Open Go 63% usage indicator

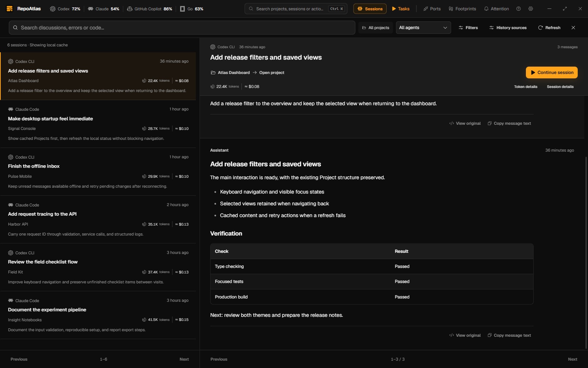(x=191, y=9)
